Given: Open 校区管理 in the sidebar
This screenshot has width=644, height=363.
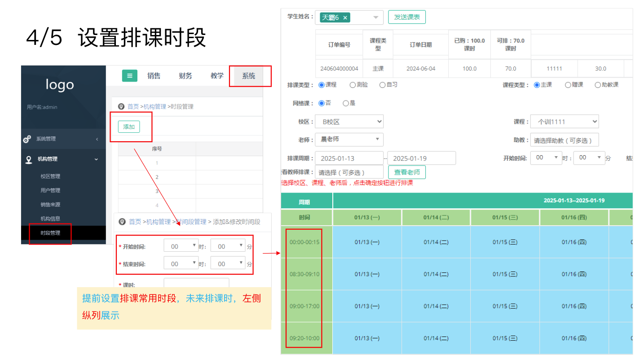Looking at the screenshot, I should pyautogui.click(x=50, y=176).
